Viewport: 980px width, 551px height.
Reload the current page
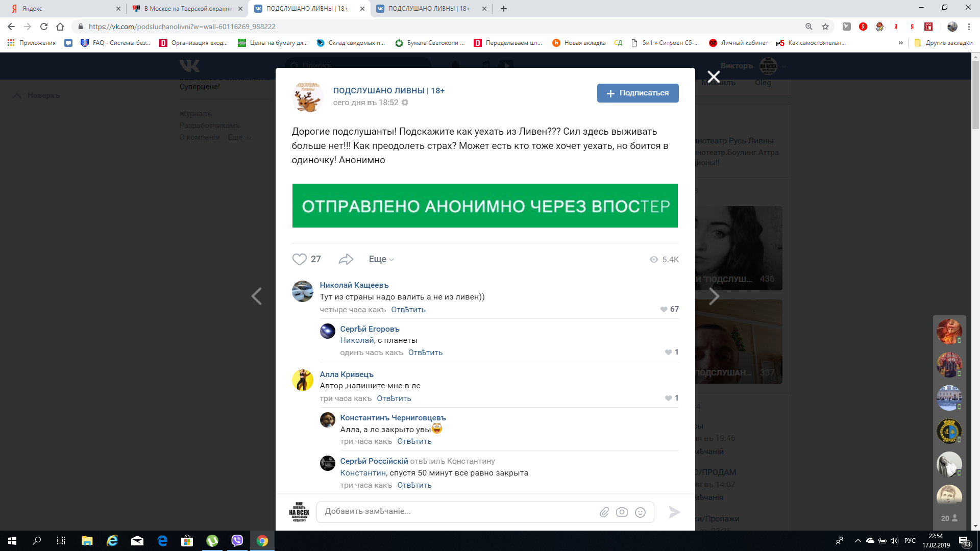[x=44, y=27]
